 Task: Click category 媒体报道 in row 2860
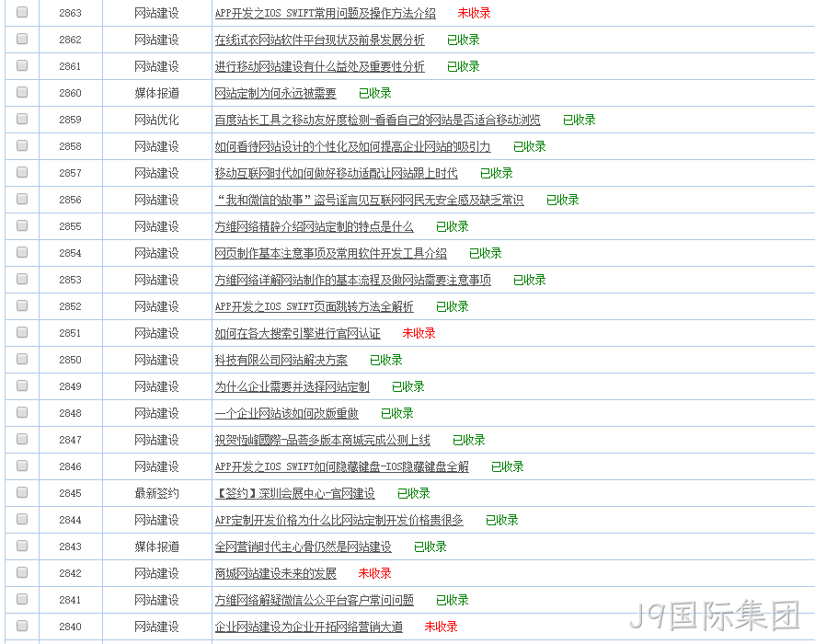[156, 94]
